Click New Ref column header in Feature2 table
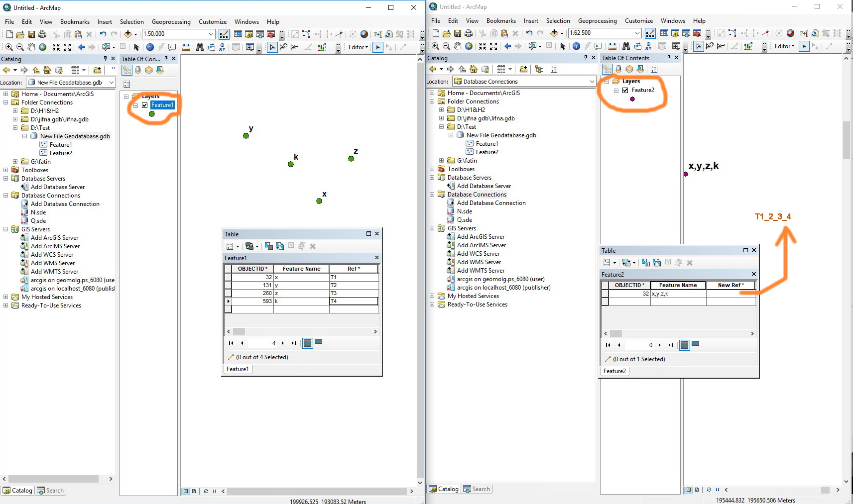853x504 pixels. [x=731, y=285]
